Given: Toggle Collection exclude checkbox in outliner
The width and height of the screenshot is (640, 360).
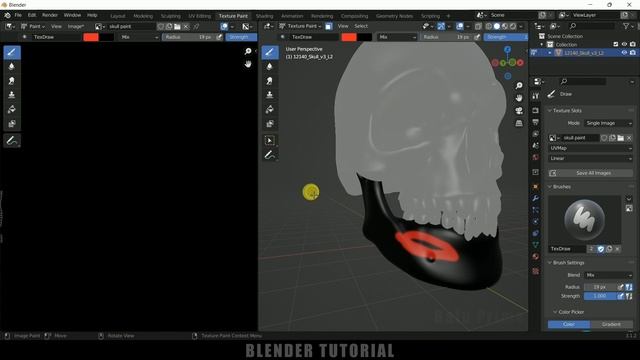Looking at the screenshot, I should click(x=616, y=44).
